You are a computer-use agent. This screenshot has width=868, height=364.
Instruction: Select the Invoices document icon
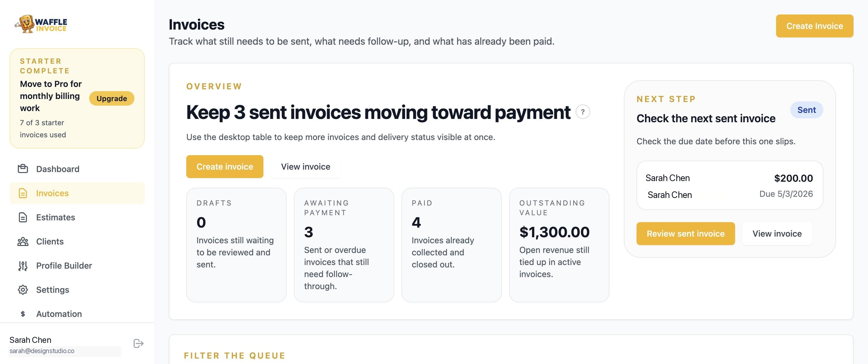pyautogui.click(x=23, y=193)
